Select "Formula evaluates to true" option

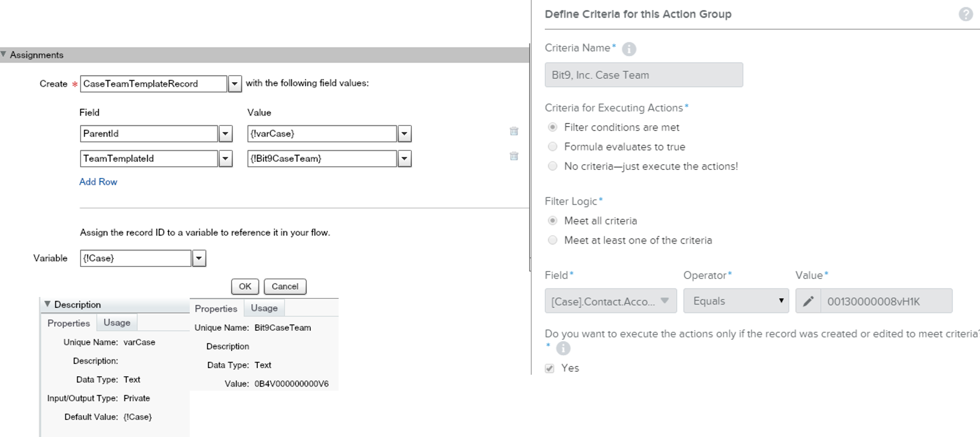553,146
